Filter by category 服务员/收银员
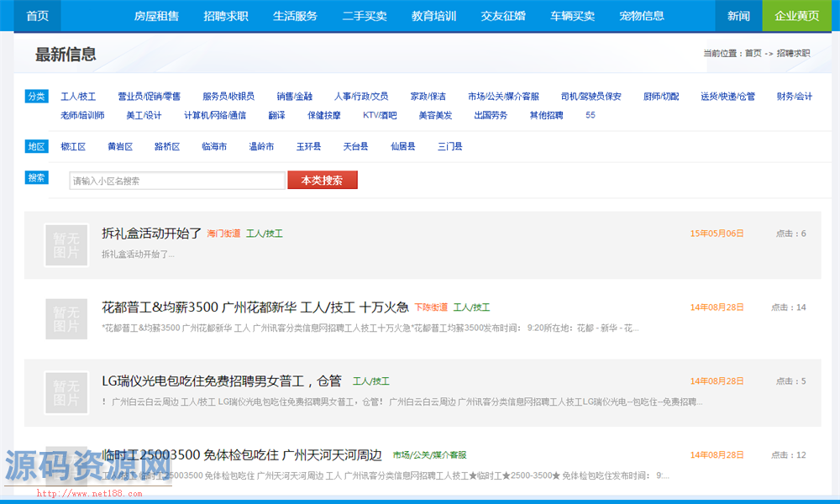This screenshot has width=840, height=504. pos(228,97)
